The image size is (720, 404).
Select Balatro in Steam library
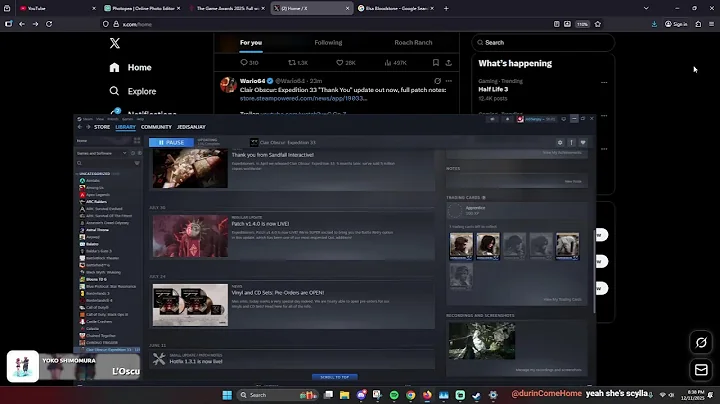pos(91,244)
